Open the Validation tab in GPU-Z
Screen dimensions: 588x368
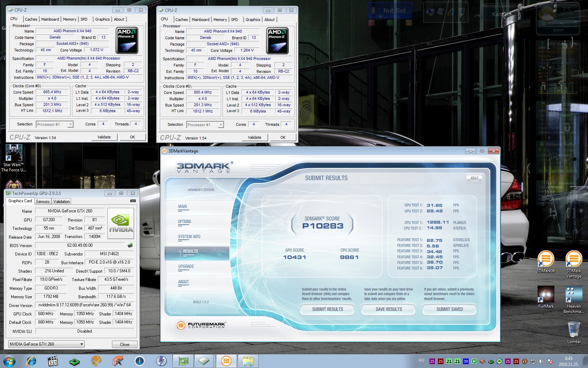(x=62, y=202)
